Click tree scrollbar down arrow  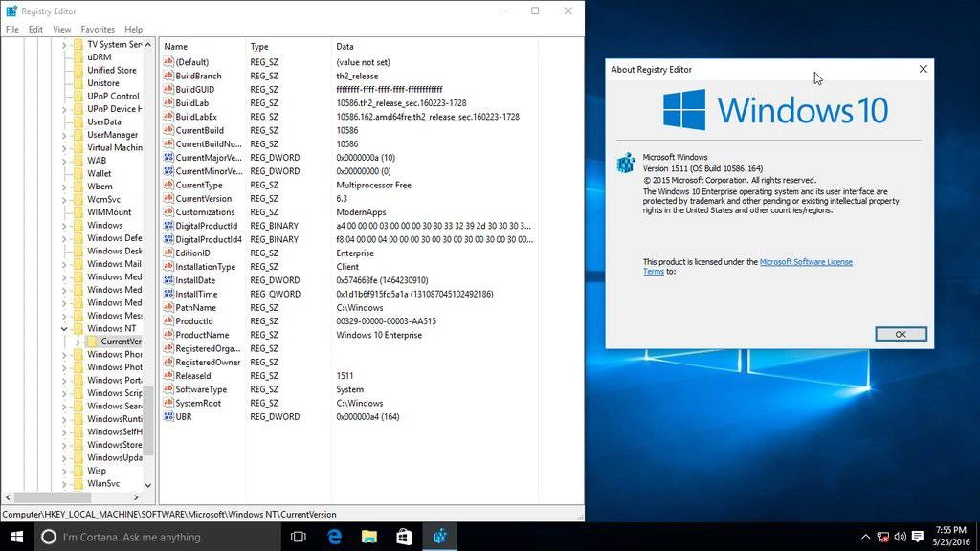click(148, 485)
